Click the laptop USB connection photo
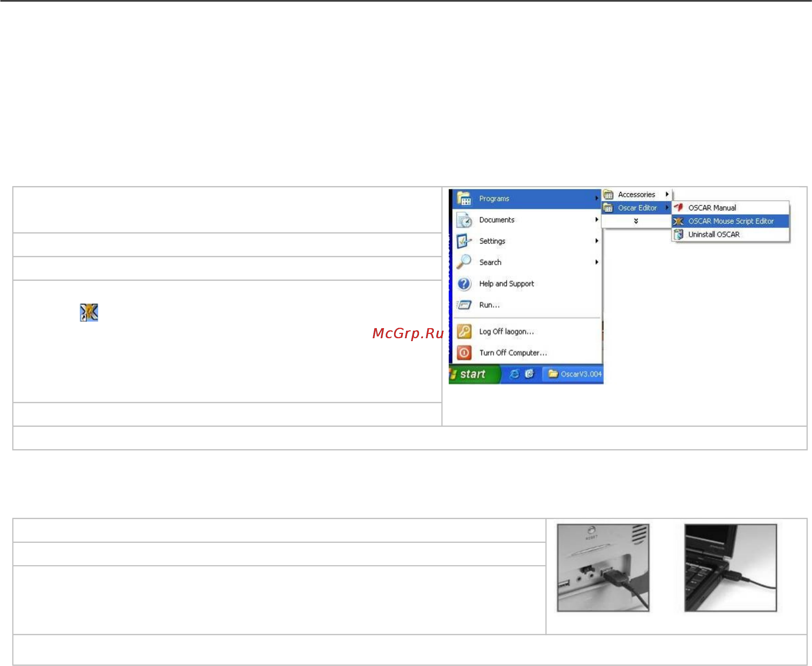This screenshot has width=812, height=666. pos(730,568)
